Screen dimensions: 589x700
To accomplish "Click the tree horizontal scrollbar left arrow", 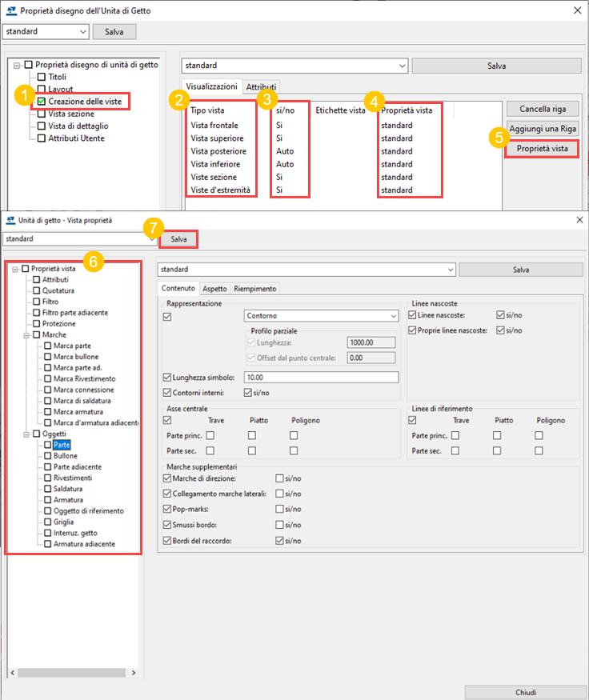I will pos(13,673).
